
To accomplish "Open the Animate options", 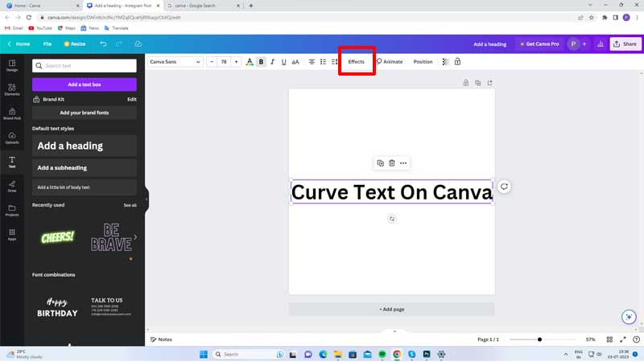I will [390, 62].
